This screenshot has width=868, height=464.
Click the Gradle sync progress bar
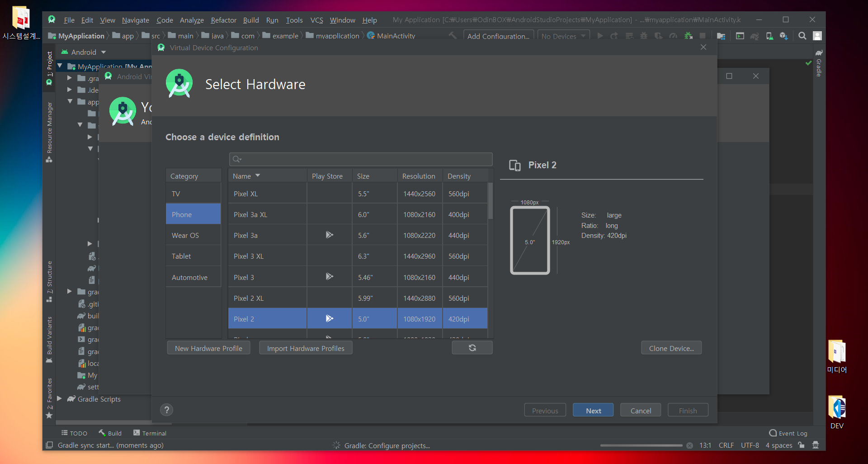[641, 445]
